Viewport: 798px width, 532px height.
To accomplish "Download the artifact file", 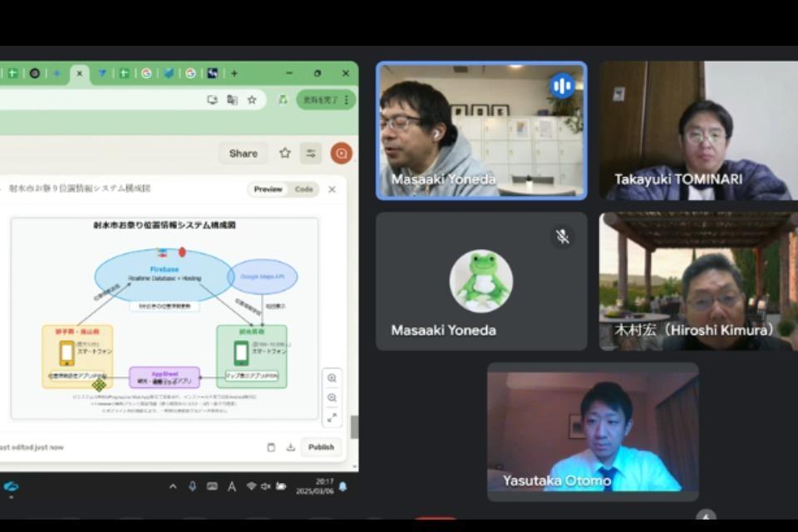I will pyautogui.click(x=290, y=447).
